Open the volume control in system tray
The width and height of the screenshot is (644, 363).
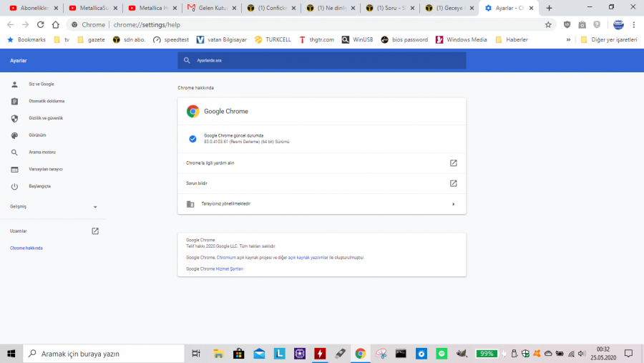coord(582,354)
